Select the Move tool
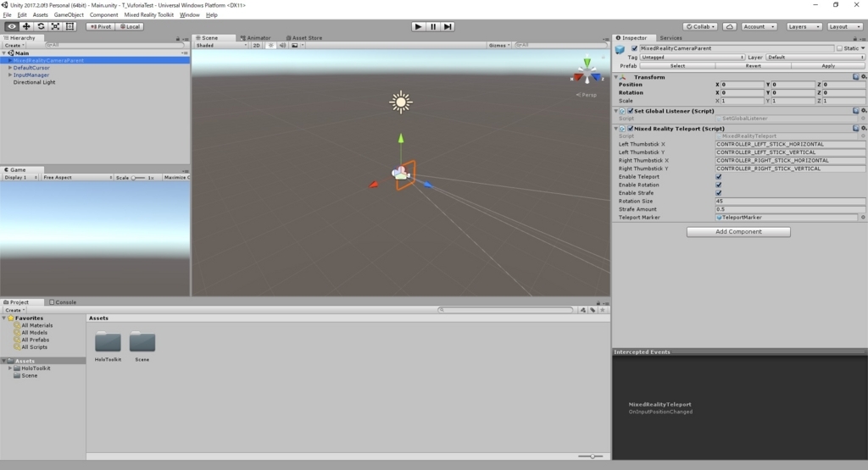868x470 pixels. coord(26,26)
